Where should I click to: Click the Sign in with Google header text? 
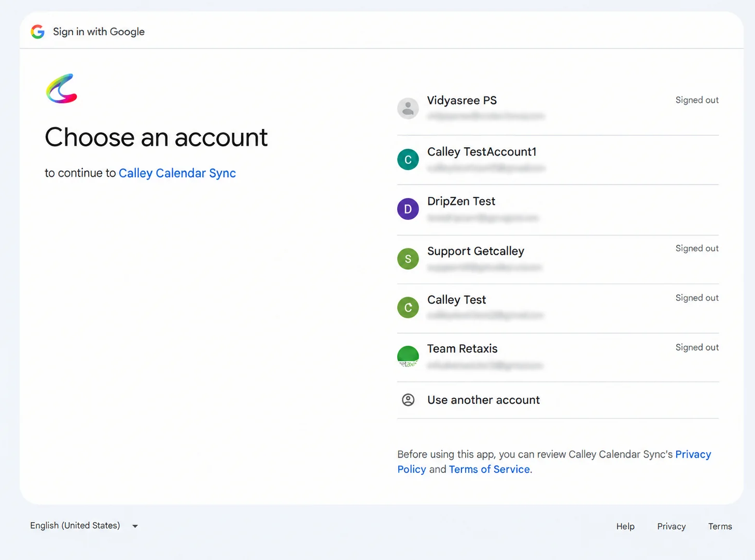point(99,32)
